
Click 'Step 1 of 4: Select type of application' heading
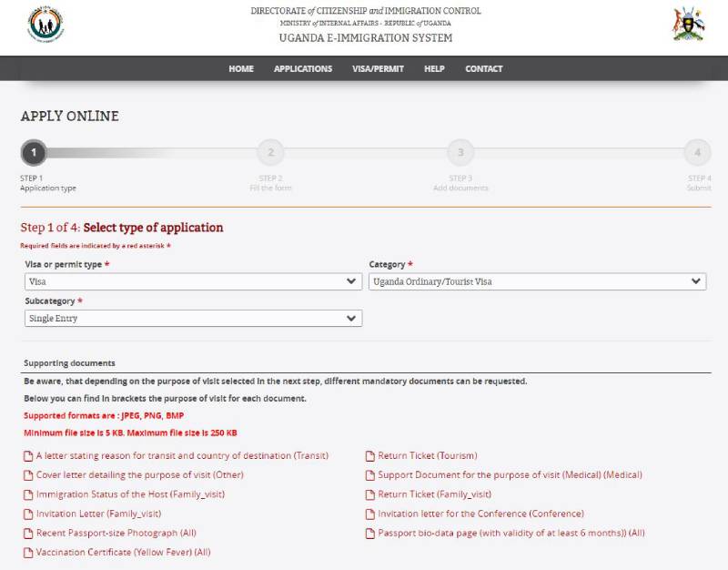[122, 228]
